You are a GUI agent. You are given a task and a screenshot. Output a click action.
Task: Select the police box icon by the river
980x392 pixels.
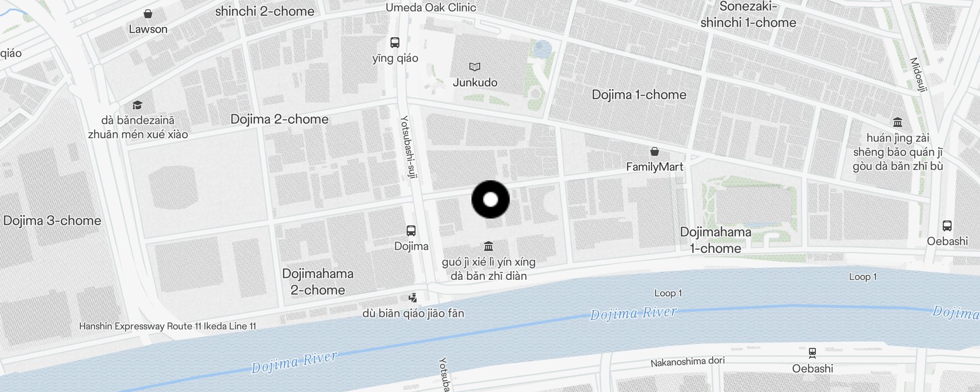tap(413, 297)
